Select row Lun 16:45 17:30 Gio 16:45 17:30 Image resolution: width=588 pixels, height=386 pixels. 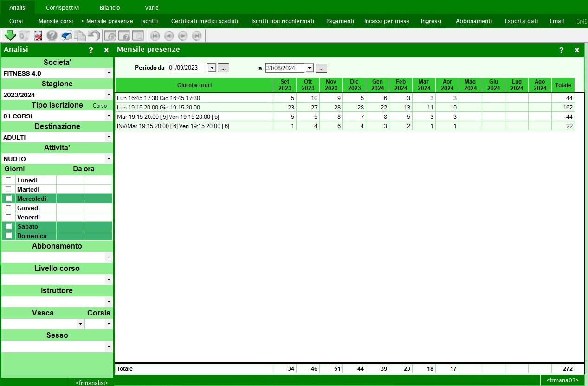345,98
